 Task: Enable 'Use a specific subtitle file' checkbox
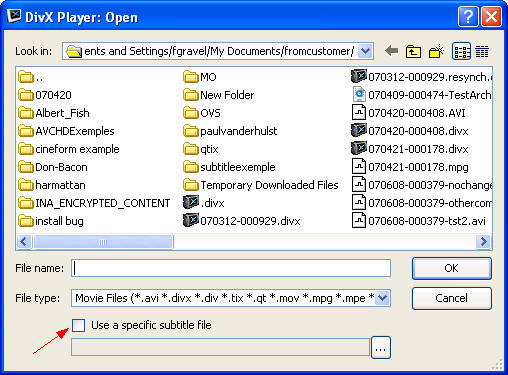tap(79, 325)
